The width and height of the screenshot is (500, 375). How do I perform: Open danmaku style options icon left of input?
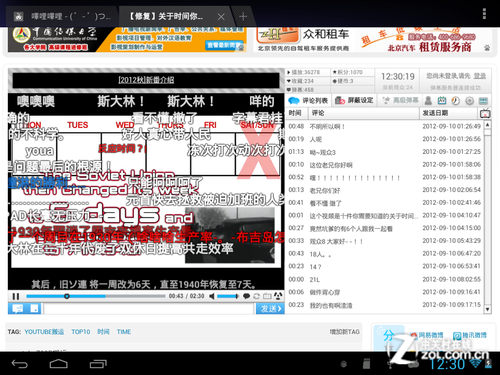18,309
